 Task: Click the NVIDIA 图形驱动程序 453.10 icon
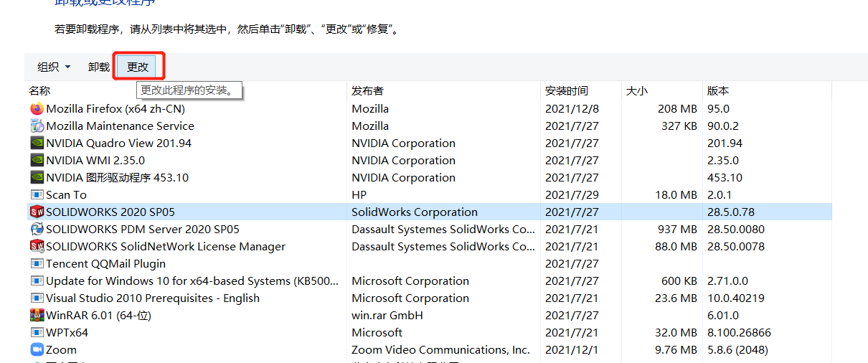coord(37,178)
